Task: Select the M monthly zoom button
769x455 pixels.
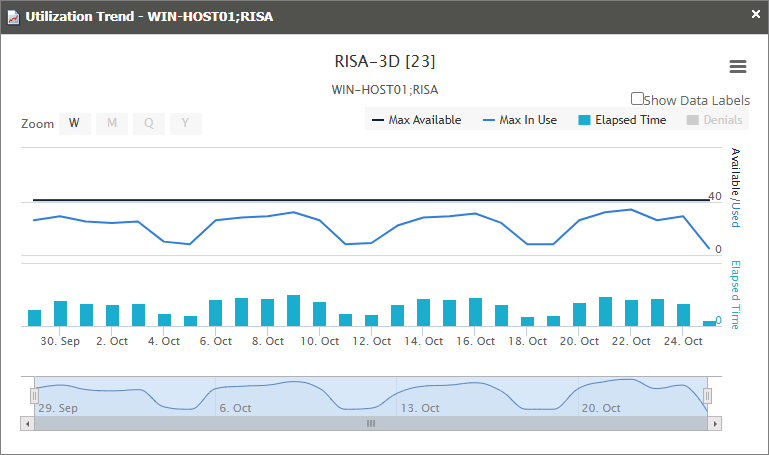Action: [x=112, y=124]
